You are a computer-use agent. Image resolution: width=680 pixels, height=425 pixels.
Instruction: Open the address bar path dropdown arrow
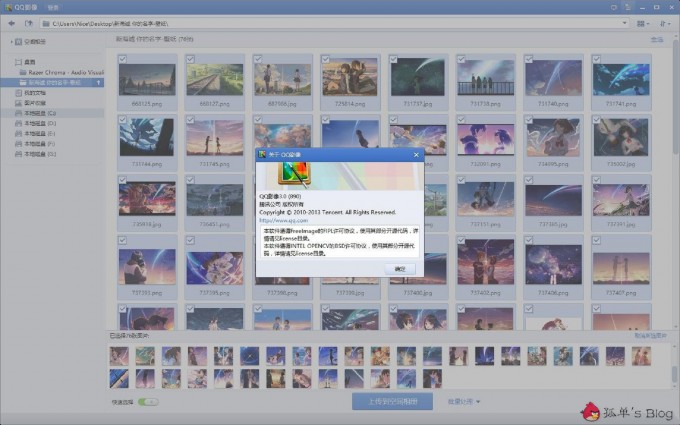click(624, 23)
